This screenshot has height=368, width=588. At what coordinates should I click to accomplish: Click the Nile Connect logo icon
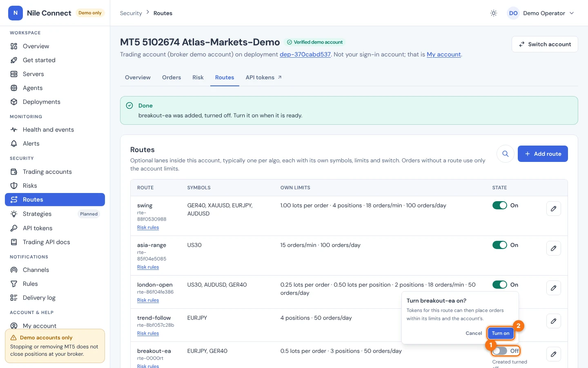(x=16, y=13)
